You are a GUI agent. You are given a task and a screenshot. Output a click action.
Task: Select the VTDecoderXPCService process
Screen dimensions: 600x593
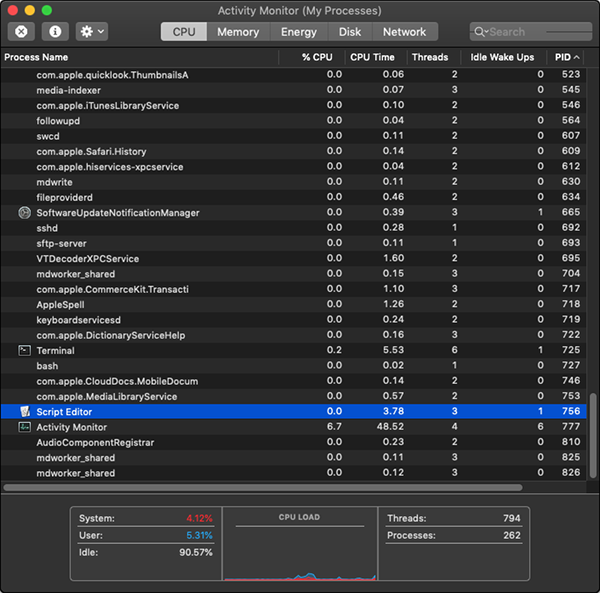pos(293,258)
